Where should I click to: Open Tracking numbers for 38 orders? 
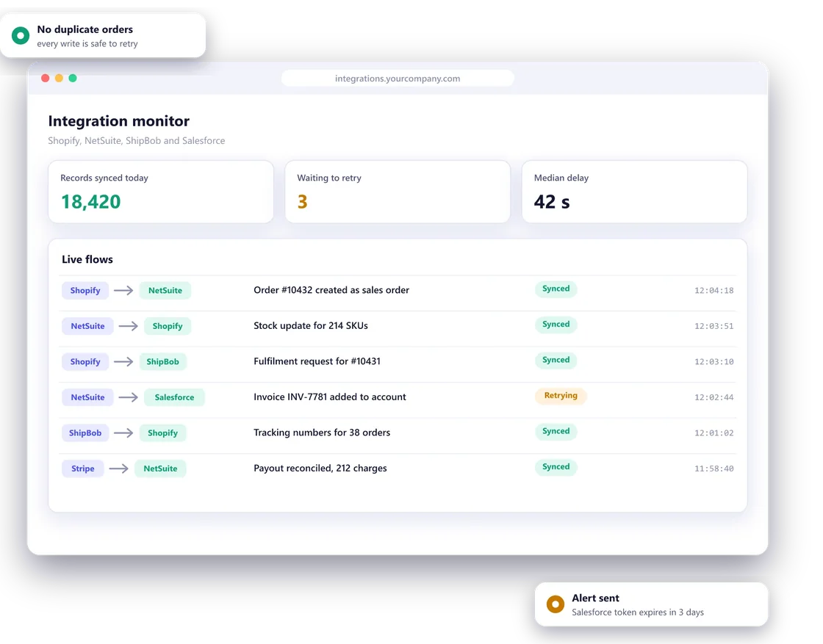322,433
